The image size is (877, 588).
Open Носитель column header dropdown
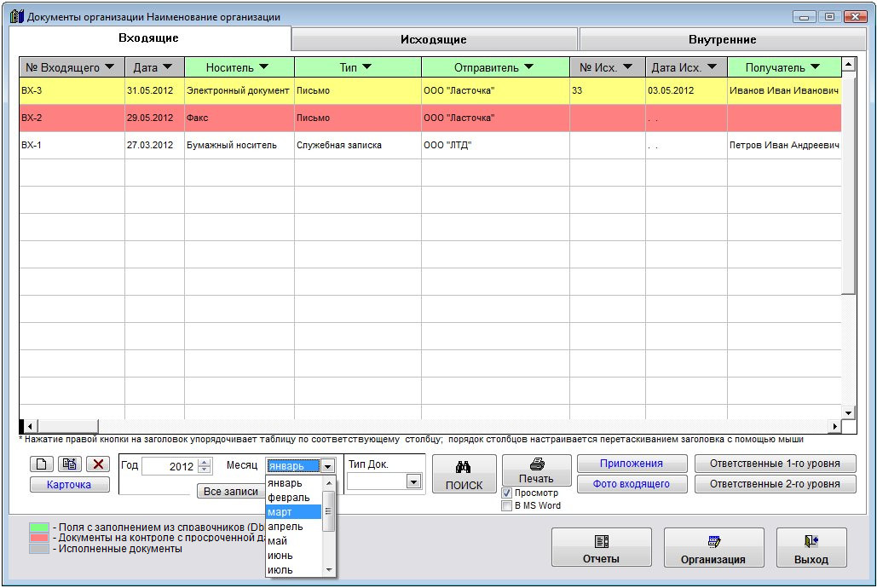point(264,67)
